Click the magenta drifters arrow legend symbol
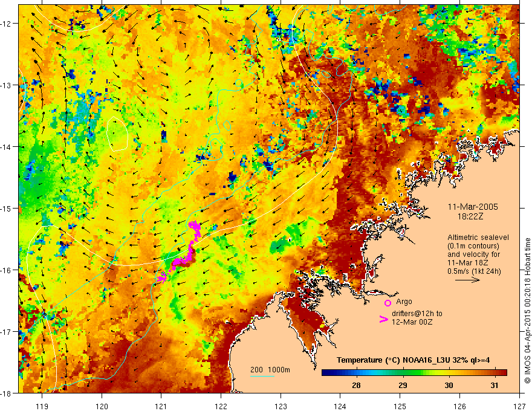The width and height of the screenshot is (532, 411). coord(383,319)
